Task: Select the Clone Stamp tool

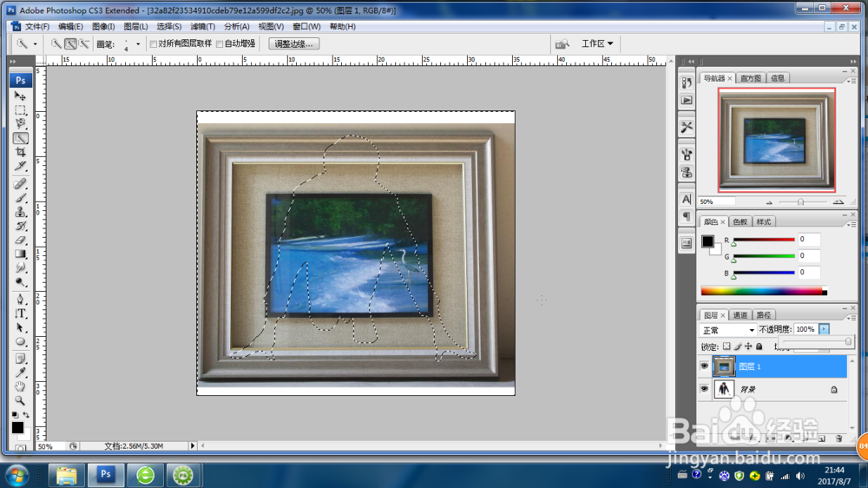Action: pyautogui.click(x=21, y=212)
